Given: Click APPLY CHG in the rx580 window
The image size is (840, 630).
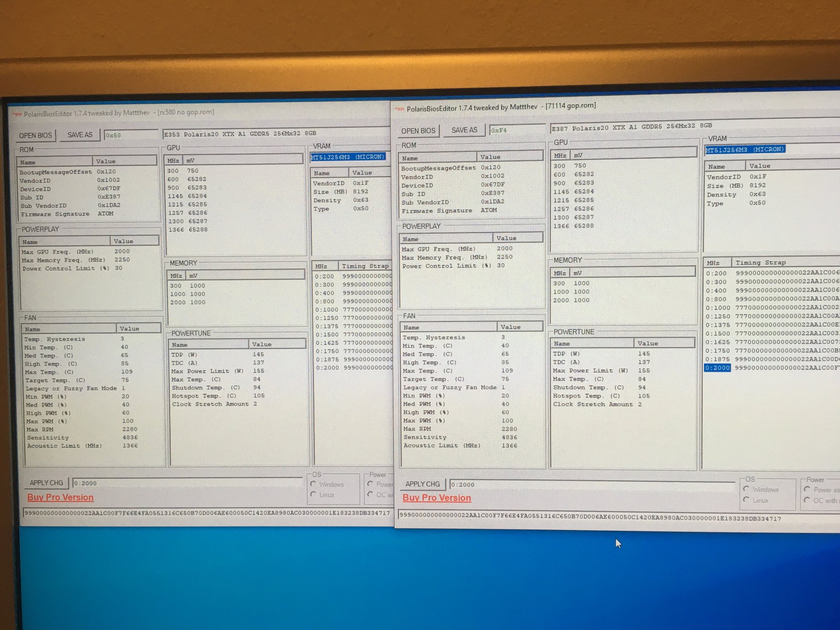Looking at the screenshot, I should point(46,483).
